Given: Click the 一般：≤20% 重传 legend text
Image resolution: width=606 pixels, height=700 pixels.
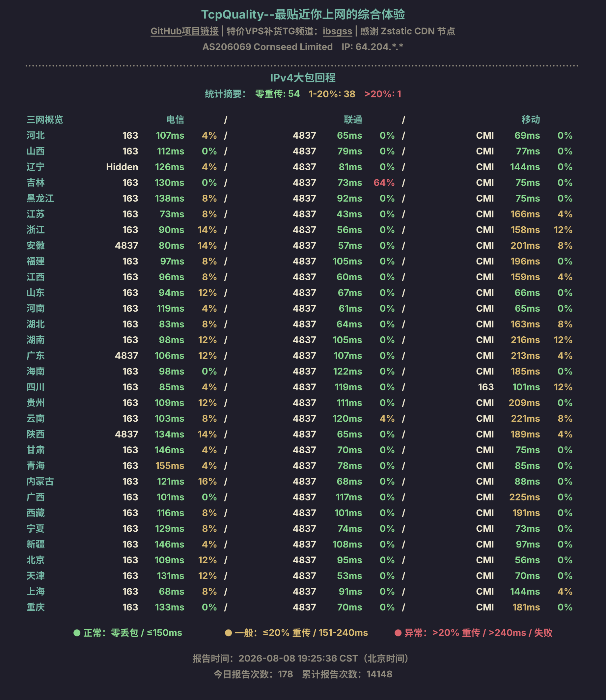Looking at the screenshot, I should click(273, 633).
